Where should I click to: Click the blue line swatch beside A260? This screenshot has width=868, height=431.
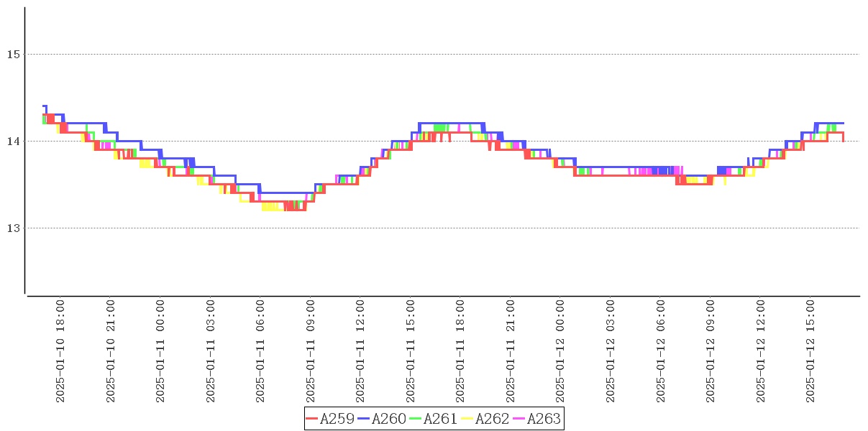[364, 419]
